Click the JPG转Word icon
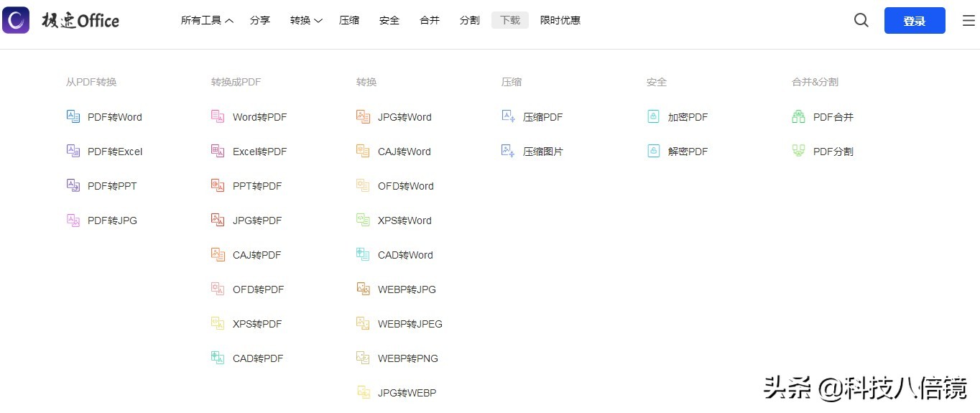The width and height of the screenshot is (980, 413). (363, 116)
